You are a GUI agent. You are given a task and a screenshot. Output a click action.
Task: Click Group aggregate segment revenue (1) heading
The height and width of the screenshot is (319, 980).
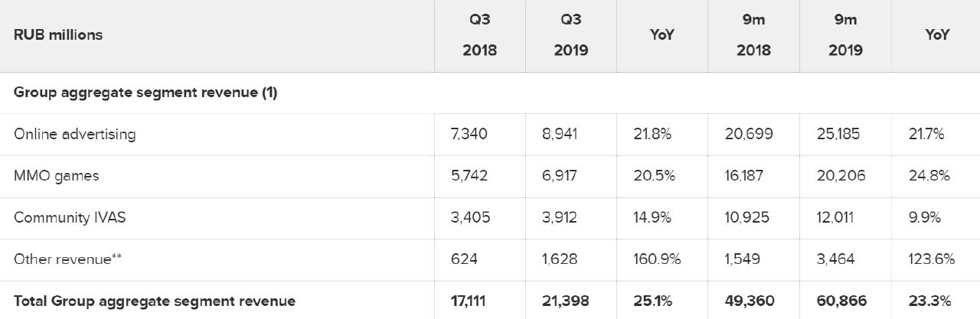click(x=145, y=93)
